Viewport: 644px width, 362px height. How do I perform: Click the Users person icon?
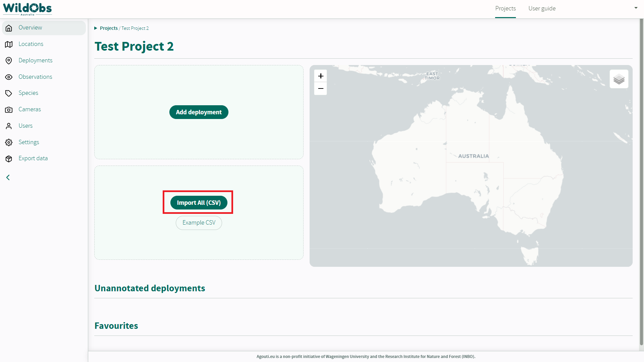[9, 126]
